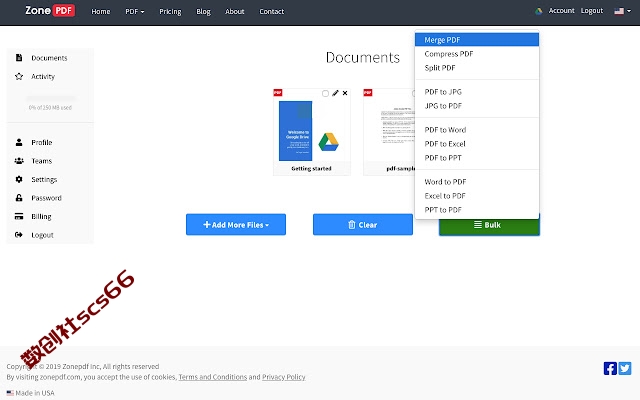640x400 pixels.
Task: Click the storage usage progress bar
Action: click(51, 98)
